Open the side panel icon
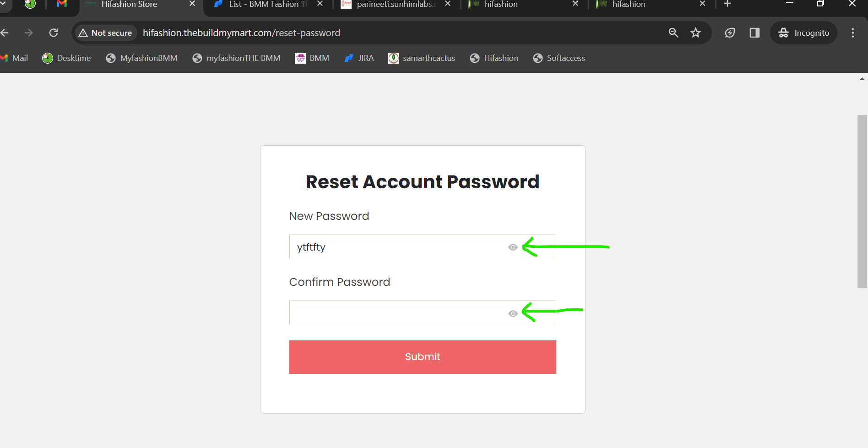 tap(754, 33)
